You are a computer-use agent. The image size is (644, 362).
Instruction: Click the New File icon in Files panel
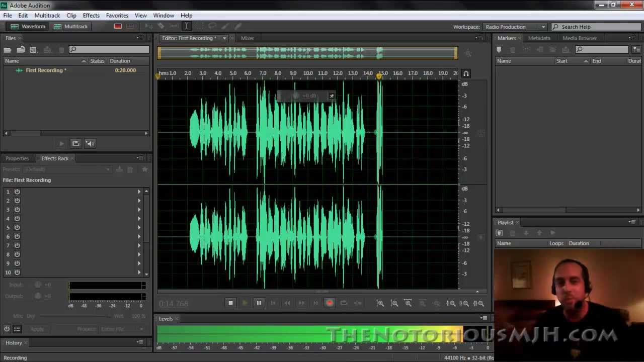coord(34,50)
